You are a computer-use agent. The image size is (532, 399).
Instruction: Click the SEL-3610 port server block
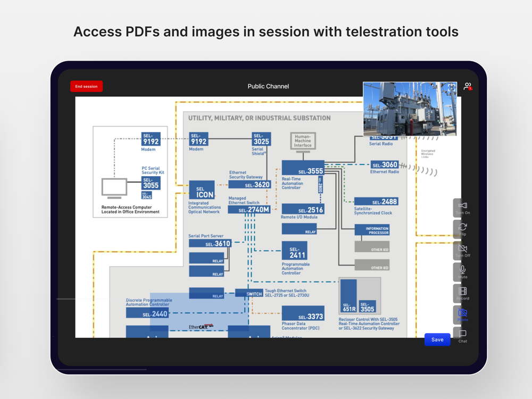coord(210,243)
